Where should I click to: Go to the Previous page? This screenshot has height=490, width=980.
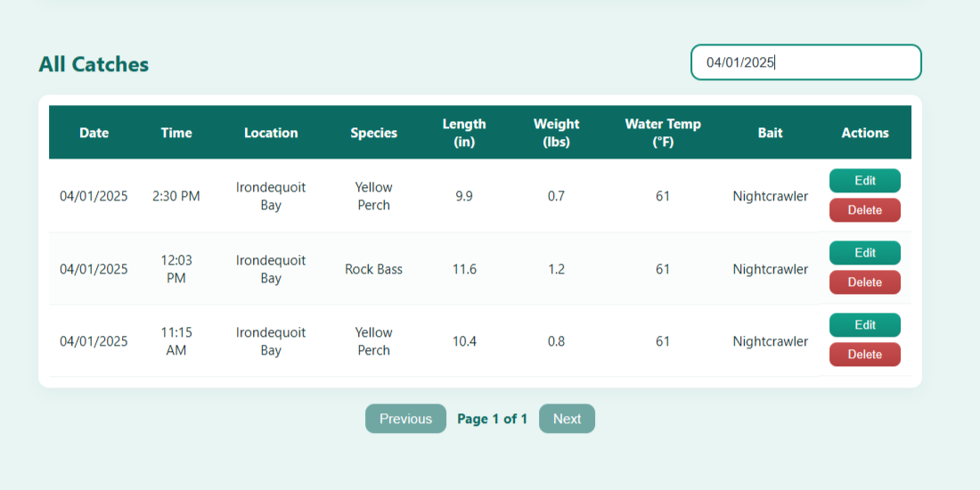(x=405, y=419)
